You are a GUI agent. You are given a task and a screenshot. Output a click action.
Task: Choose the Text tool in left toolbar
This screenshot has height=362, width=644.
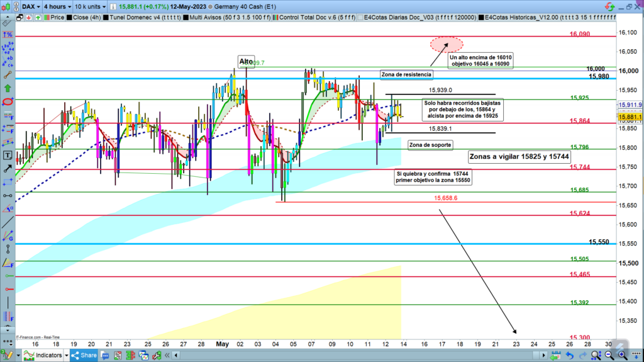pos(7,155)
